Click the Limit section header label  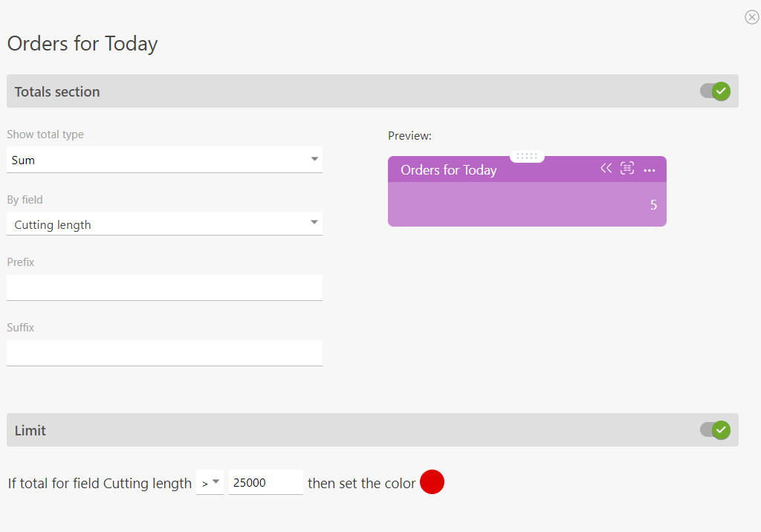(x=30, y=430)
